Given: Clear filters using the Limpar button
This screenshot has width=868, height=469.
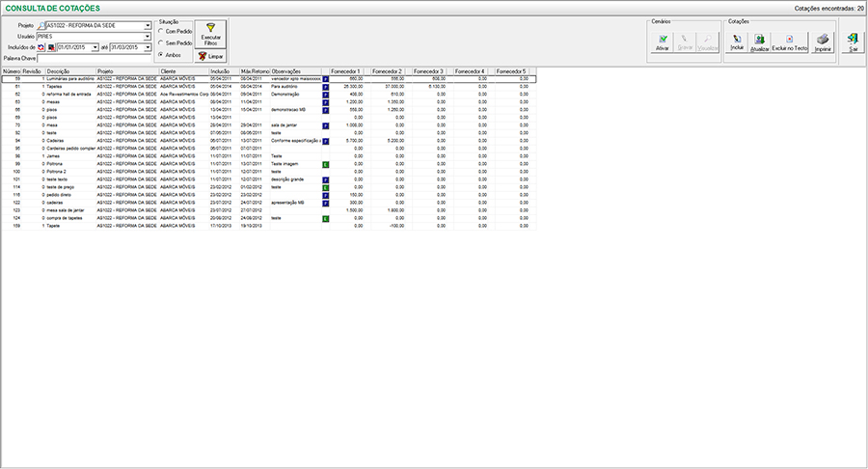Looking at the screenshot, I should click(210, 57).
